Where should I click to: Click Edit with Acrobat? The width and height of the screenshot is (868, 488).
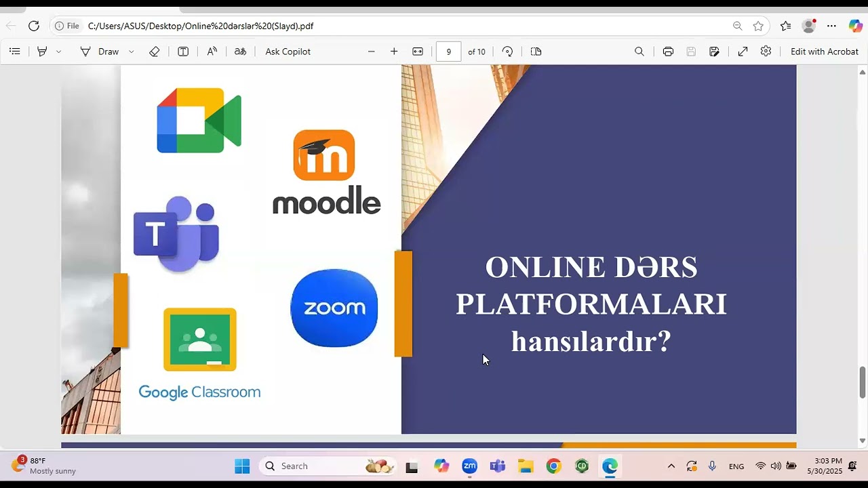tap(824, 52)
